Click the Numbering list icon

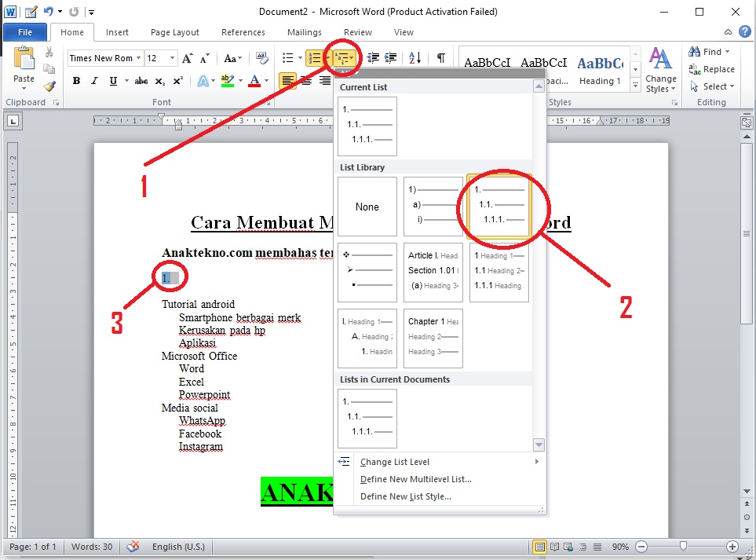[315, 58]
